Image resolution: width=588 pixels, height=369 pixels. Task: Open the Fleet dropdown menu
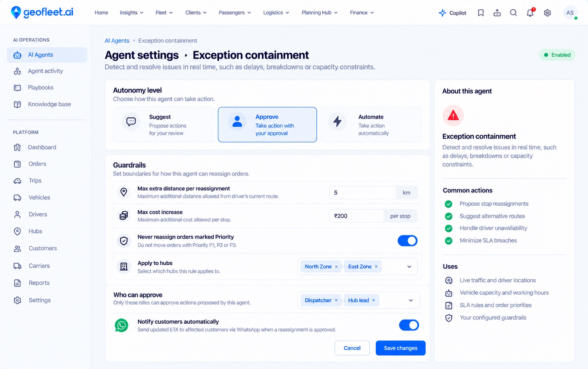[164, 13]
